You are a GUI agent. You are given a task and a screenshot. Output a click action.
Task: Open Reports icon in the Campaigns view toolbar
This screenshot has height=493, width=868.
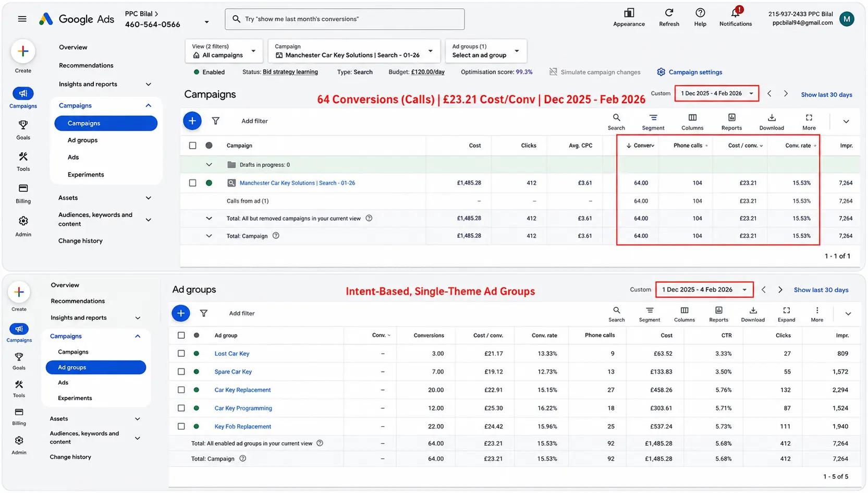click(731, 118)
